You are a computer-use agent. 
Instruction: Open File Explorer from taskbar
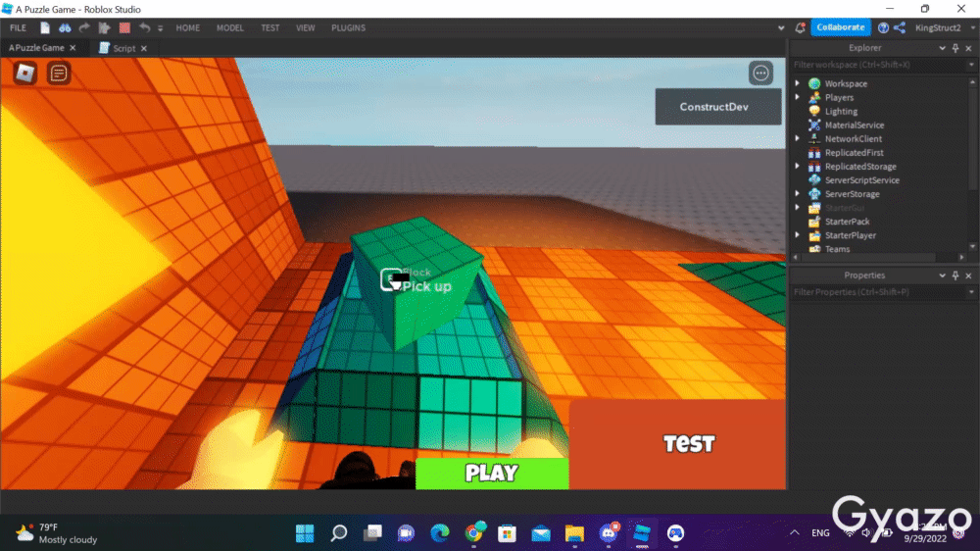tap(574, 533)
